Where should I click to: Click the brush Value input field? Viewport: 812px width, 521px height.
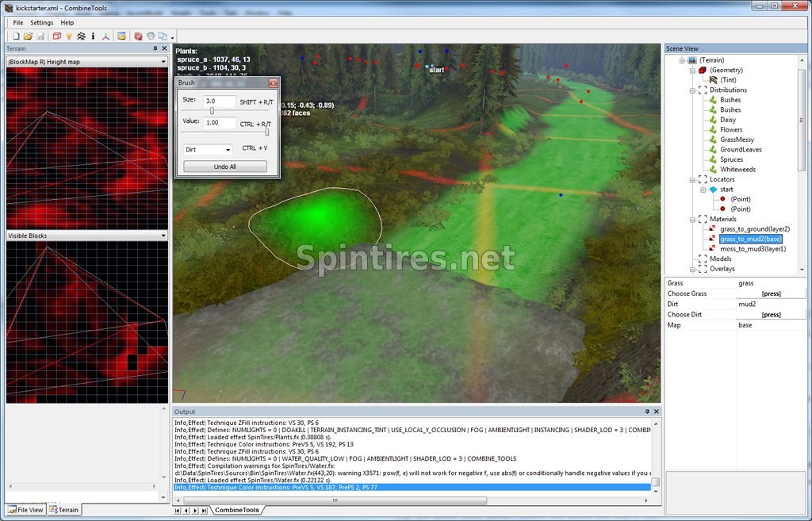click(219, 123)
